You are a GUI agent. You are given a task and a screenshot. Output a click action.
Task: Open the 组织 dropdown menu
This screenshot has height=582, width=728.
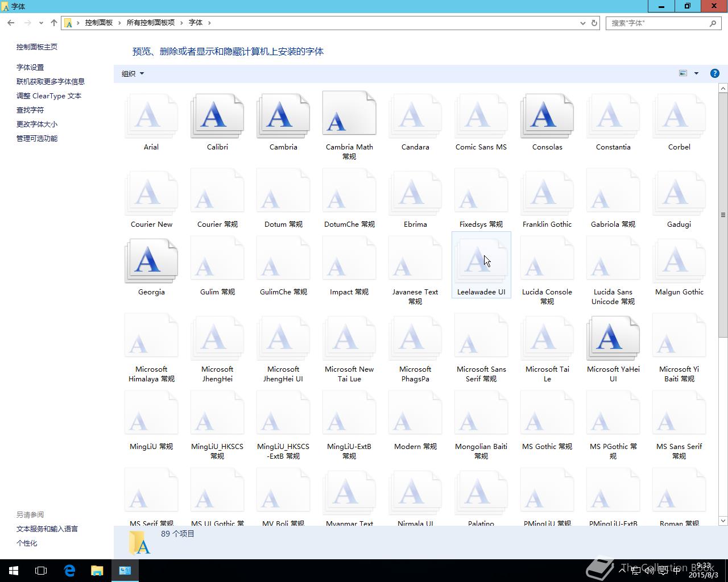click(x=133, y=73)
